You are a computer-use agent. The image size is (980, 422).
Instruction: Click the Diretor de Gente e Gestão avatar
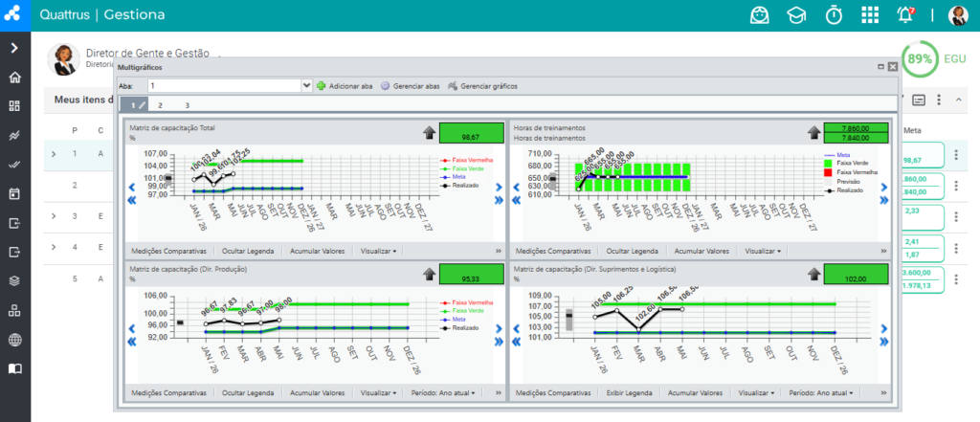tap(64, 59)
